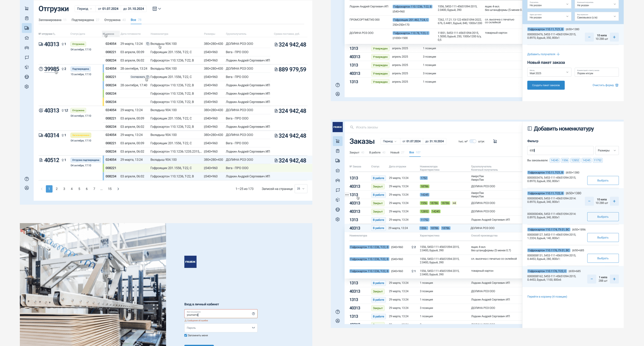Viewport: 644px width, 346px height.
Task: Click the search magnifier icon for orders
Action: pos(352,127)
